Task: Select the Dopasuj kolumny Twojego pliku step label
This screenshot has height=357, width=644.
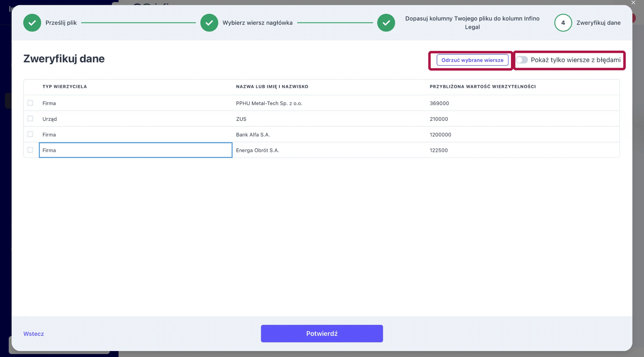Action: click(x=472, y=23)
